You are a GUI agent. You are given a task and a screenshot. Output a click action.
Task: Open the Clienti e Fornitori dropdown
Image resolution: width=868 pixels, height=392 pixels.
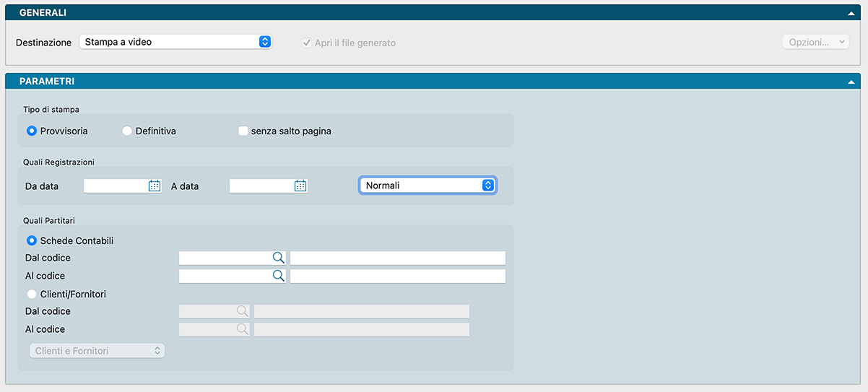pyautogui.click(x=96, y=351)
